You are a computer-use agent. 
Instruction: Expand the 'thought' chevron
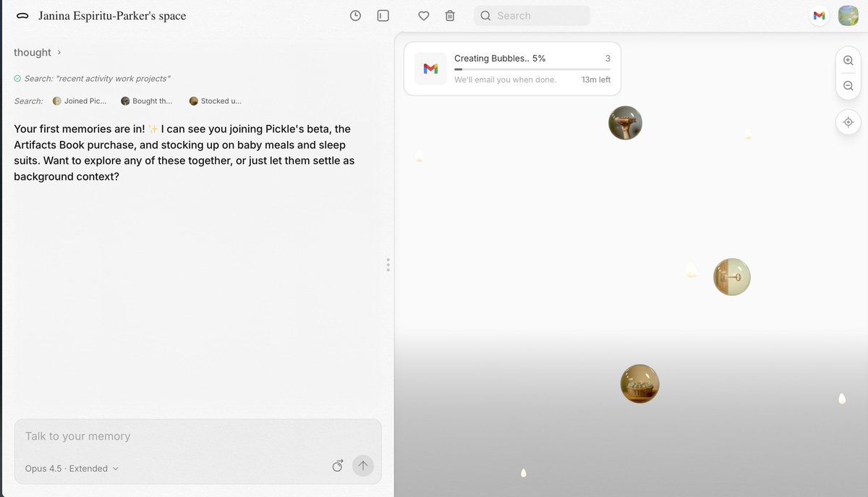pyautogui.click(x=59, y=52)
